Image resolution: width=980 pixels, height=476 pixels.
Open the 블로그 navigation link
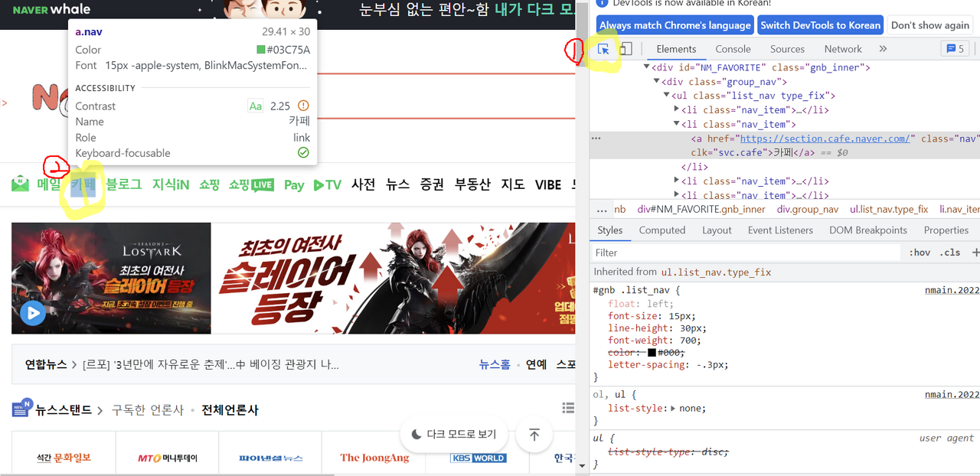pos(124,184)
